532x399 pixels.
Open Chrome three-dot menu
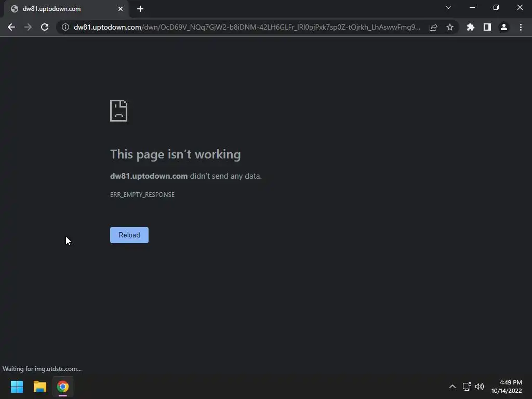[521, 27]
